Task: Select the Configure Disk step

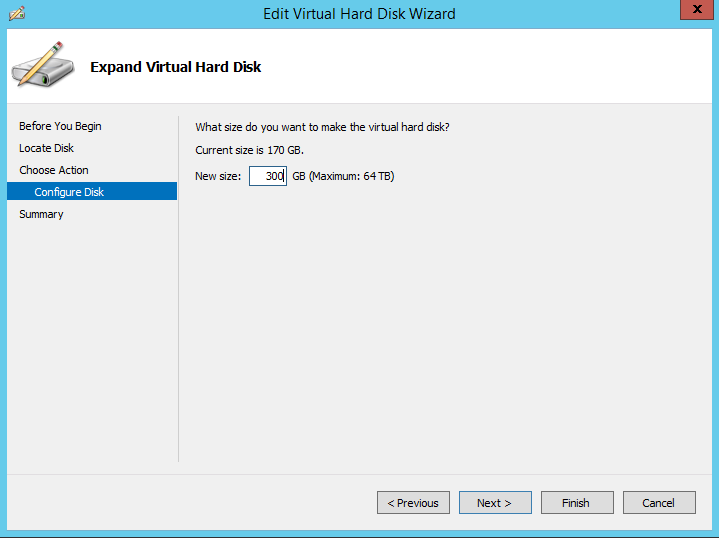Action: pos(69,192)
